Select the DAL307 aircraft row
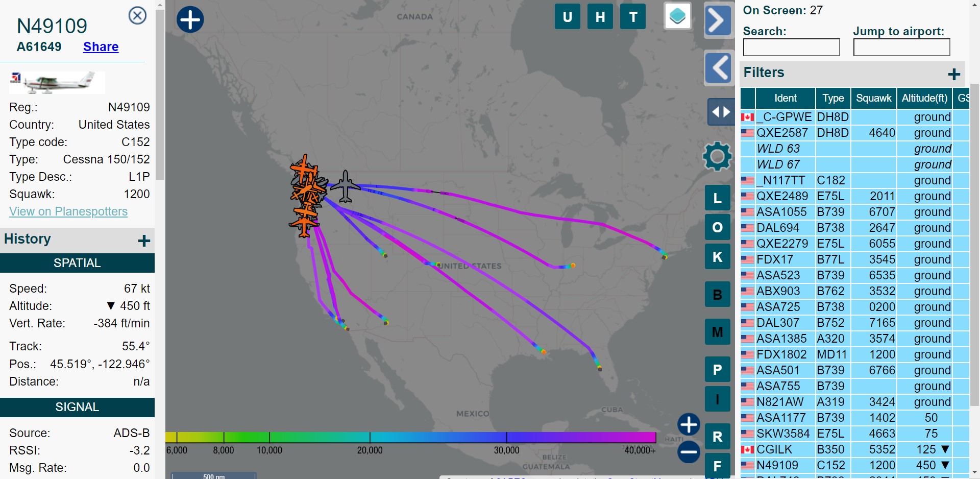Viewport: 980px width, 479px height. 855,323
